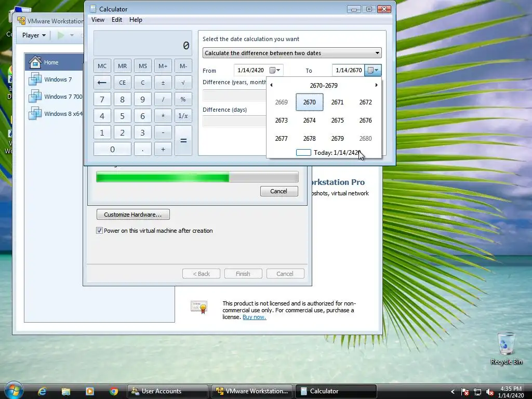Screen dimensions: 532x399
Task: Open Windows Media Player taskbar icon
Action: 90,391
